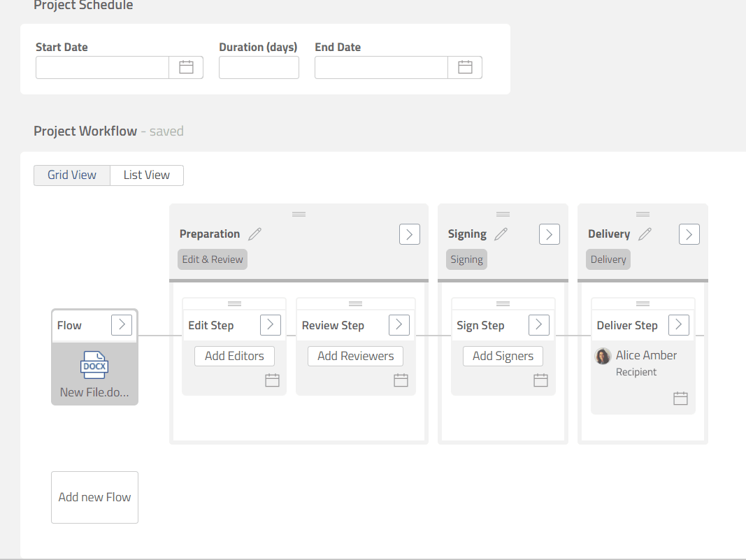Screen dimensions: 746x560
Task: Select the Grid View tab
Action: click(x=71, y=175)
